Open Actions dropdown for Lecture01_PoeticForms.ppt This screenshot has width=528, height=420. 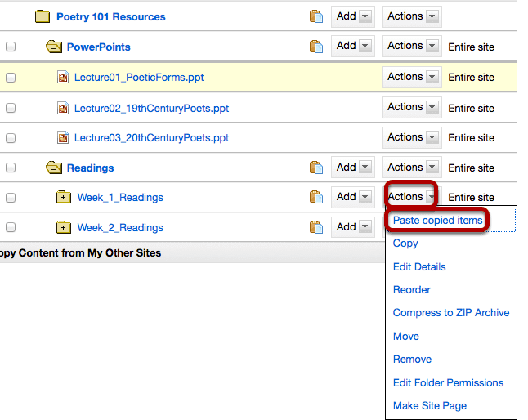coord(411,77)
